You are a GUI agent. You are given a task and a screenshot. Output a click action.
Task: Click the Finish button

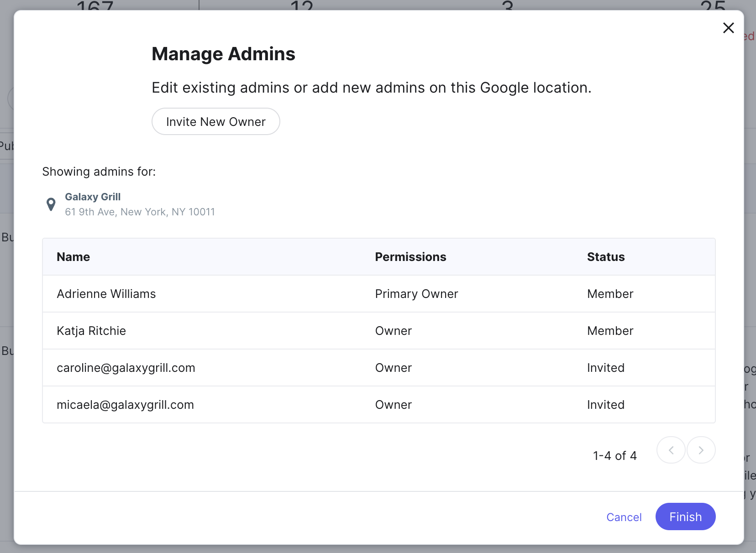pyautogui.click(x=685, y=516)
